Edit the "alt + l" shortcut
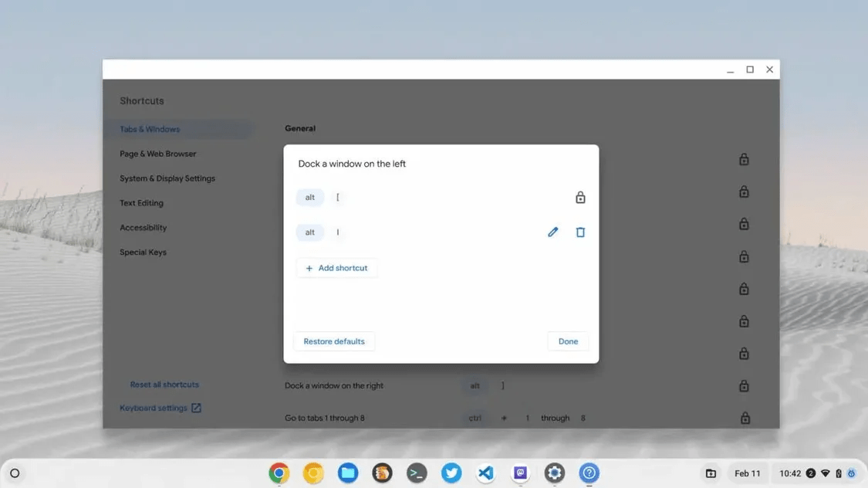Image resolution: width=868 pixels, height=488 pixels. tap(552, 232)
